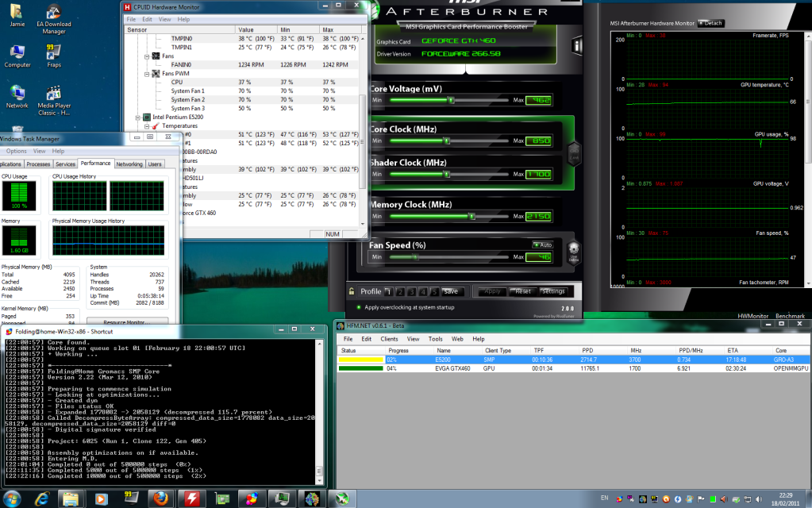The height and width of the screenshot is (508, 812).
Task: Open the Jamie desktop folder icon
Action: pyautogui.click(x=17, y=16)
